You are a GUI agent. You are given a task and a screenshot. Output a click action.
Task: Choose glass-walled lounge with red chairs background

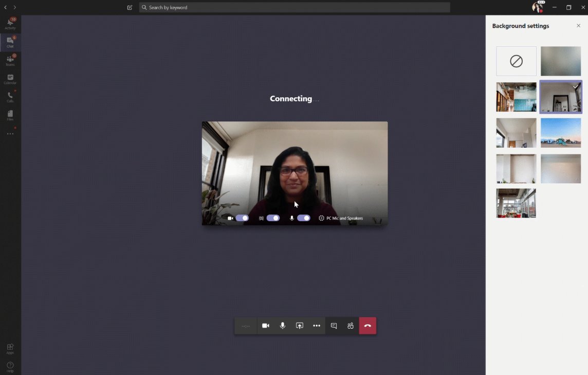(517, 204)
